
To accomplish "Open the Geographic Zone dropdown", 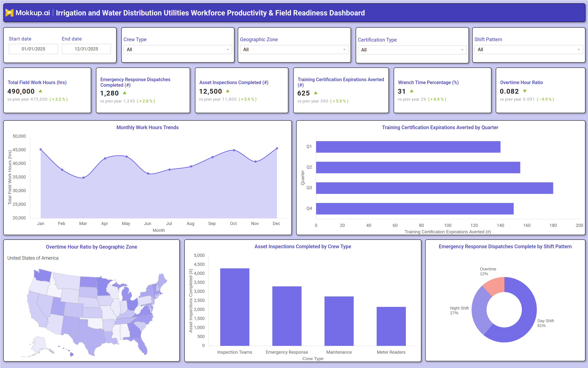I will 294,49.
